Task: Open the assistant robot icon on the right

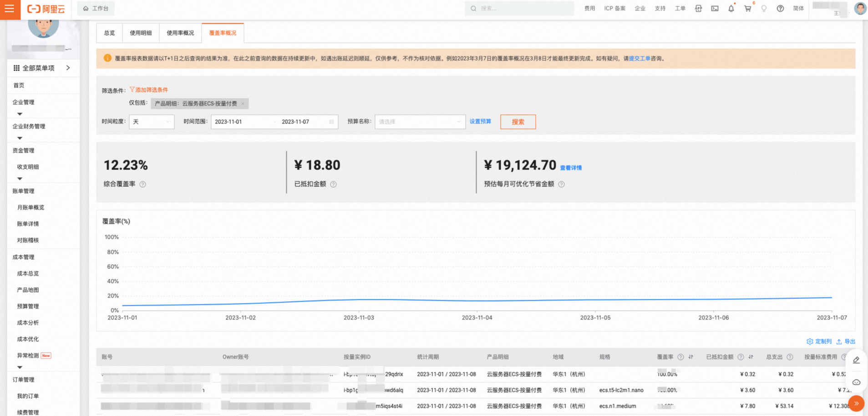Action: click(x=856, y=382)
